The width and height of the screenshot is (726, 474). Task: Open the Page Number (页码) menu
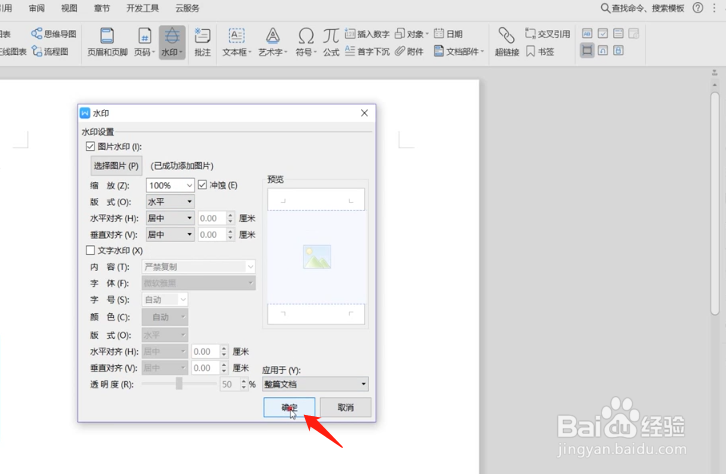144,42
